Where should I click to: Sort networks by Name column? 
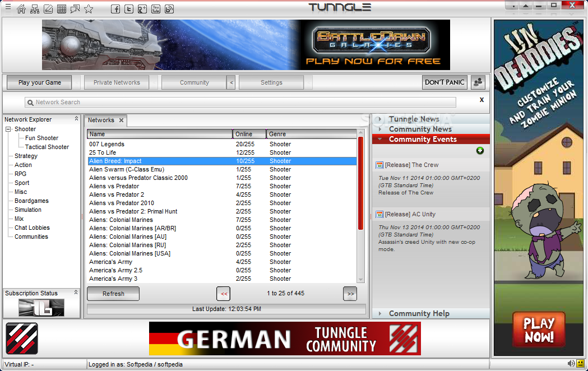click(x=160, y=134)
